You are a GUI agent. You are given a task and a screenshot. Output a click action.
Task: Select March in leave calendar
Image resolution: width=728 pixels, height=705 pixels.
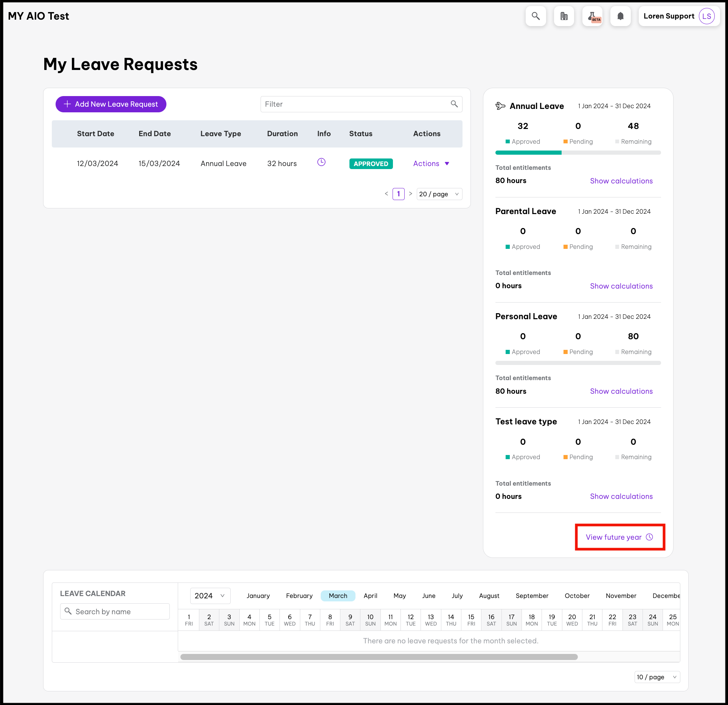(338, 596)
